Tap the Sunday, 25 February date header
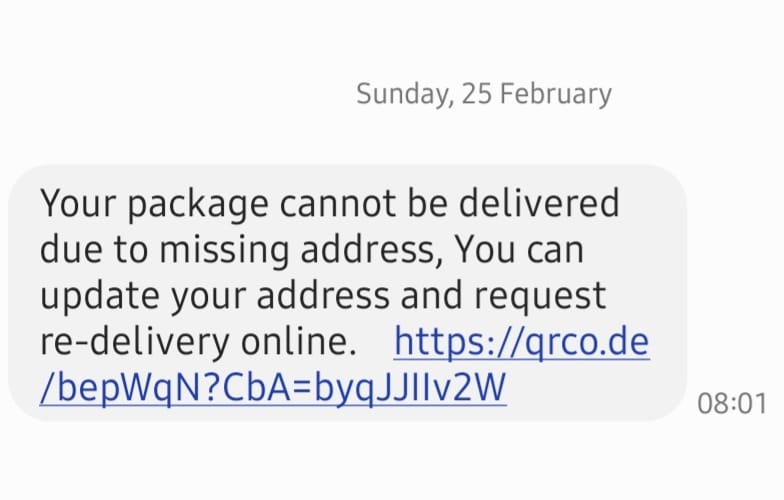This screenshot has width=784, height=500. pyautogui.click(x=484, y=94)
